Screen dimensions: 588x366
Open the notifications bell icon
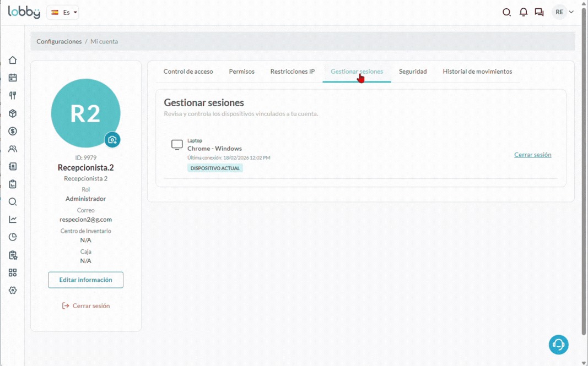pyautogui.click(x=524, y=12)
